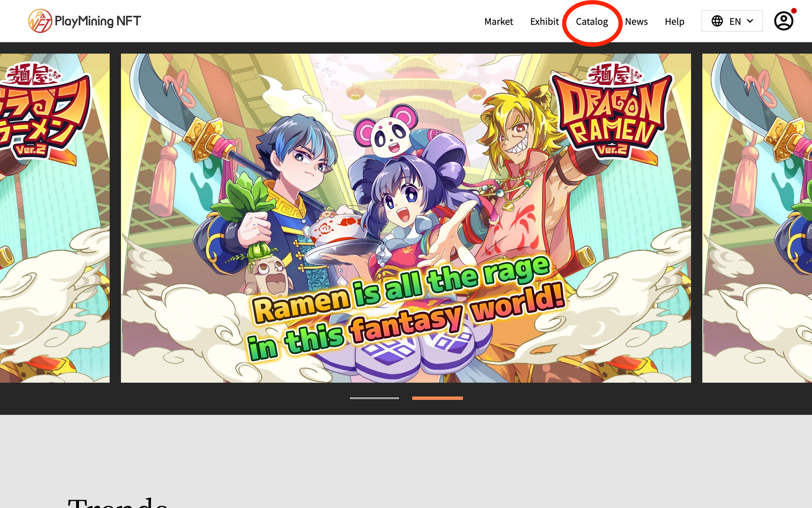The width and height of the screenshot is (812, 508).
Task: Go to the Exhibit page
Action: click(544, 21)
